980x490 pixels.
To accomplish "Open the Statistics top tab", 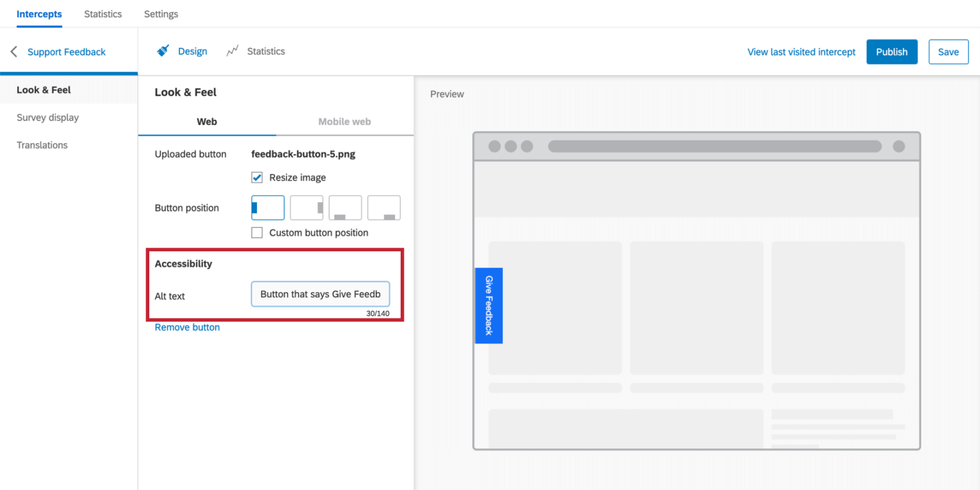I will coord(103,14).
